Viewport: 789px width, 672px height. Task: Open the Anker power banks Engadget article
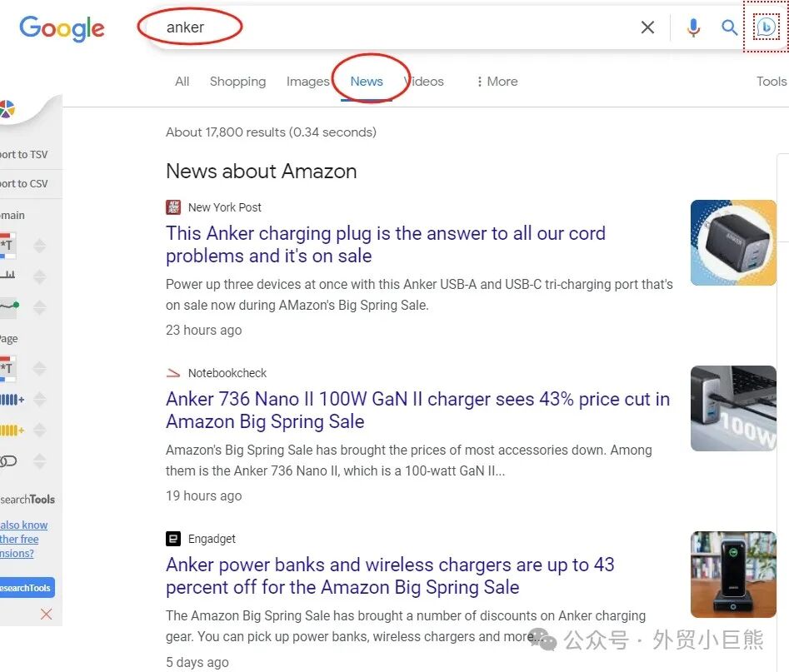coord(390,576)
